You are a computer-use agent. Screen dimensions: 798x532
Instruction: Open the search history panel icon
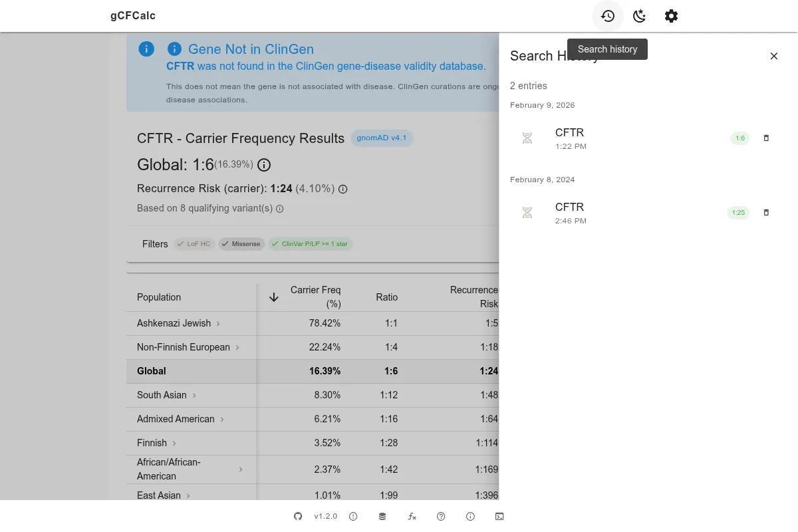[x=607, y=16]
